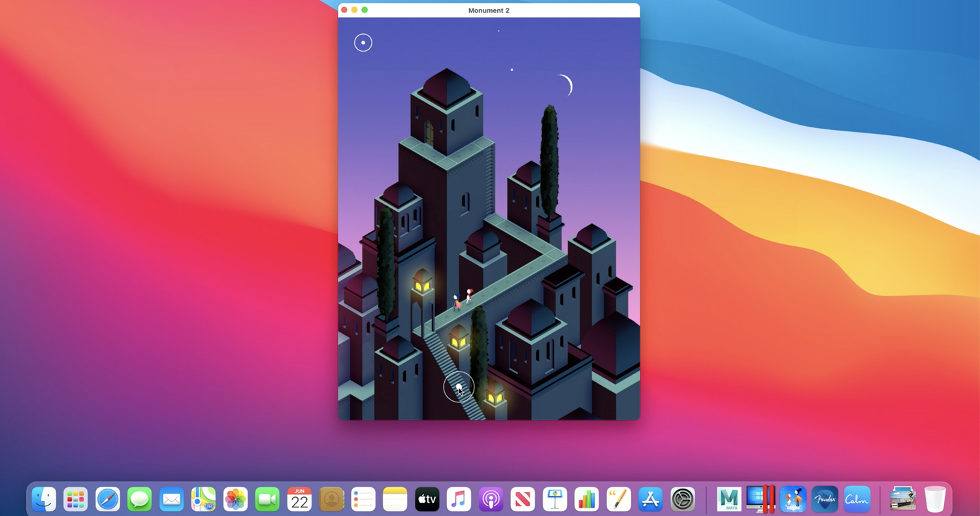Open the Mail app in the Dock
The width and height of the screenshot is (980, 516).
172,500
